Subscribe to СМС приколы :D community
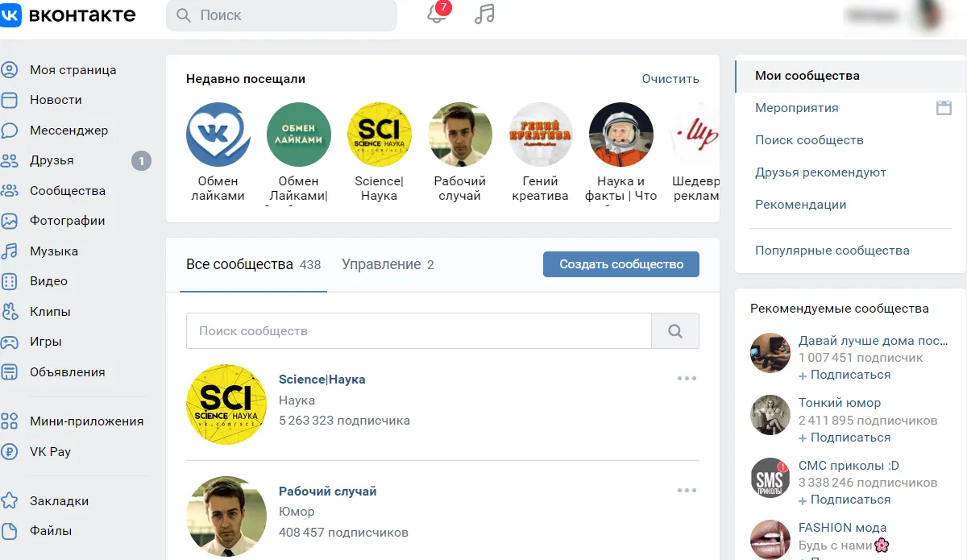Viewport: 967px width, 560px height. [x=845, y=500]
